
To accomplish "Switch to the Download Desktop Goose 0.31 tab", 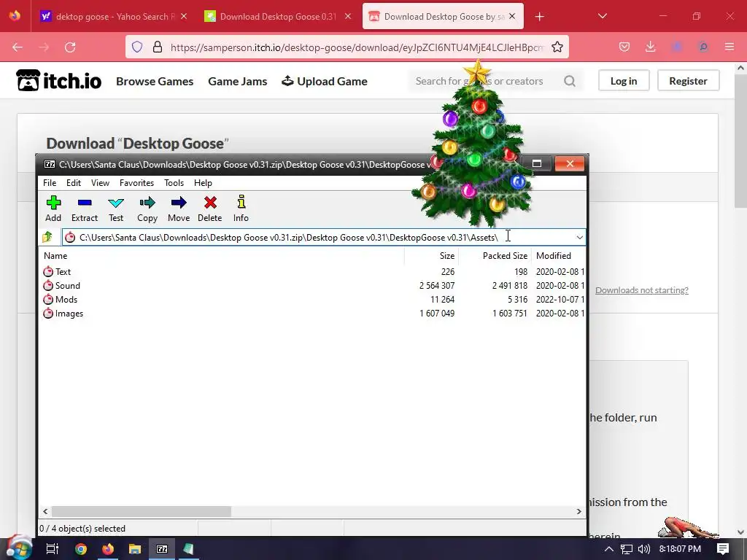I will click(278, 17).
